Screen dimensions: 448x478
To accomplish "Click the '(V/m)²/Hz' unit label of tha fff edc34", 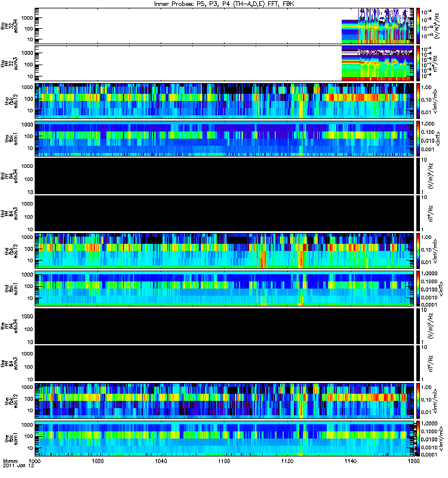I will (x=437, y=26).
